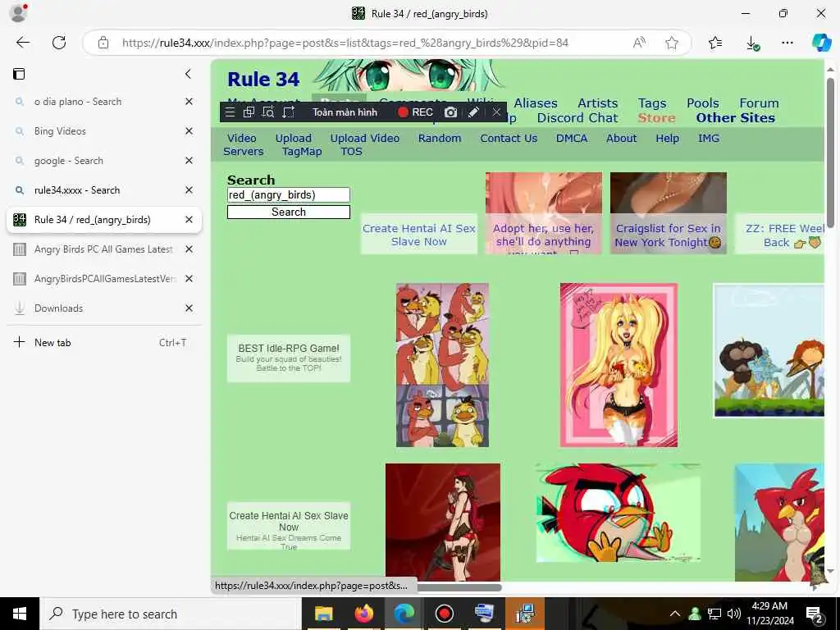Click the page horizontal scrollbar
The image size is (840, 630).
click(459, 587)
